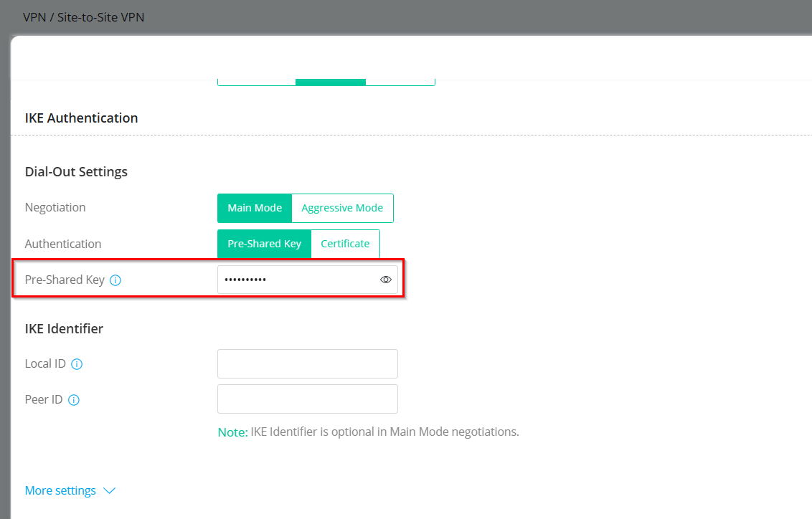
Task: Expand the More settings chevron arrow
Action: pos(109,491)
